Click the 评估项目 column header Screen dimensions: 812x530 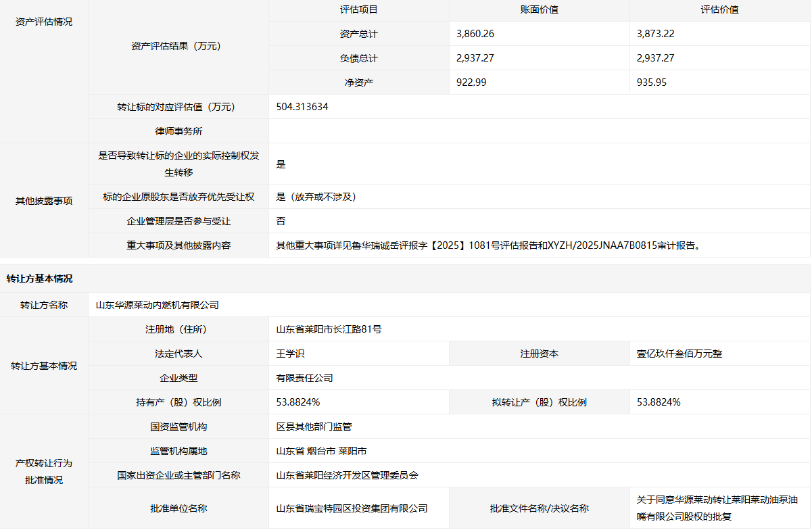[x=358, y=9]
